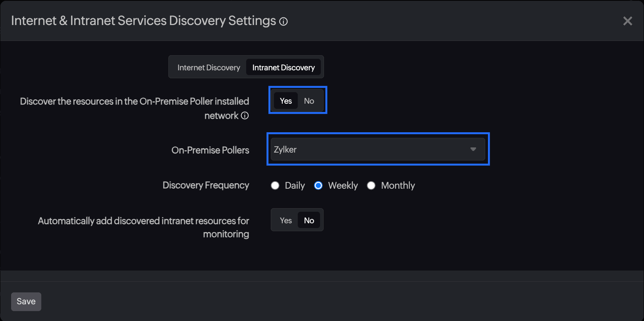This screenshot has width=644, height=321.
Task: Click the "Automatically add discovered intranet resources" label
Action: 143,221
